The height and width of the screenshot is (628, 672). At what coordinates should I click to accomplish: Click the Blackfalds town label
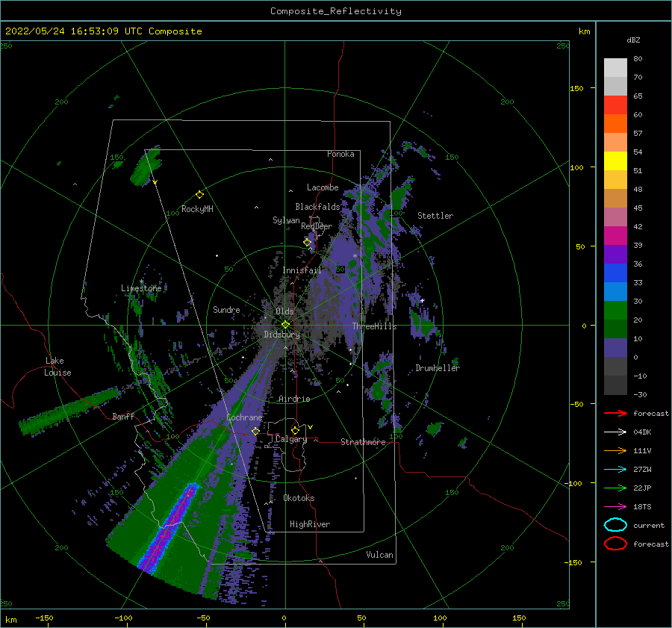[317, 207]
